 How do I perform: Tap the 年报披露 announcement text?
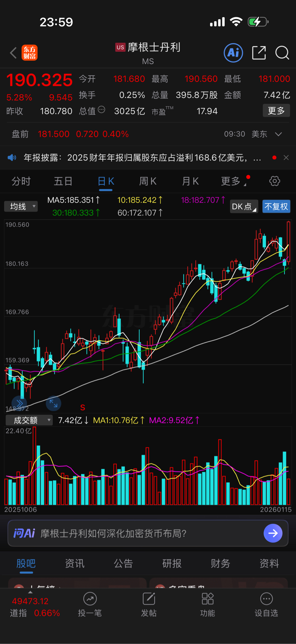point(143,157)
